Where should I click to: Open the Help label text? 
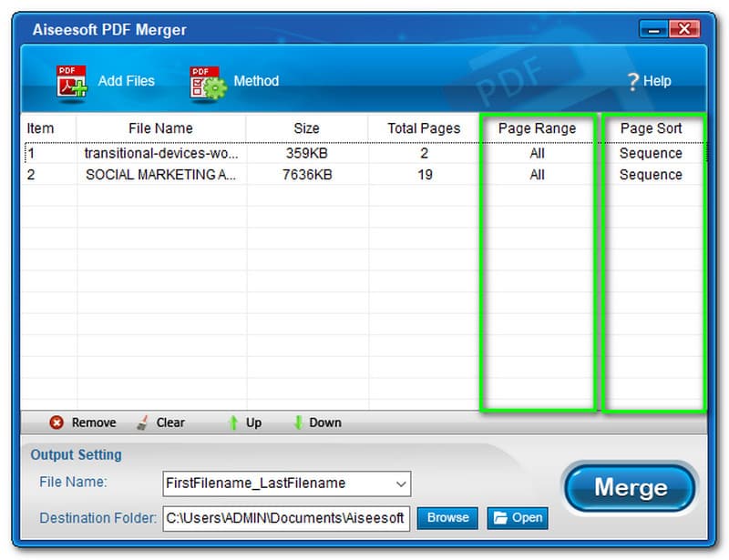pyautogui.click(x=657, y=81)
